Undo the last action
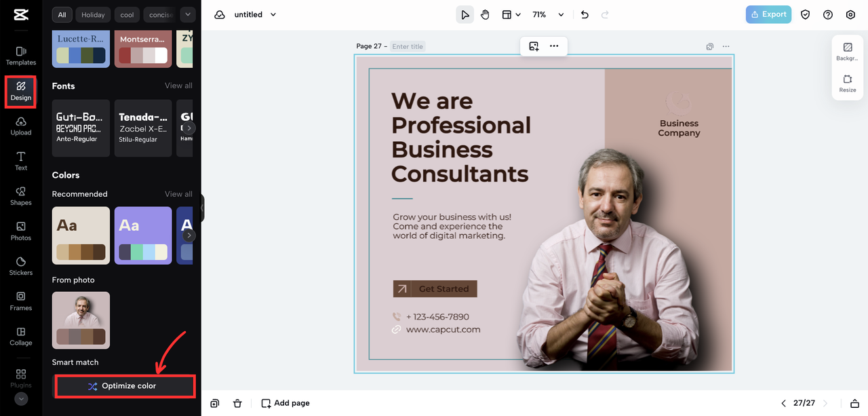Viewport: 868px width, 416px height. [x=585, y=14]
